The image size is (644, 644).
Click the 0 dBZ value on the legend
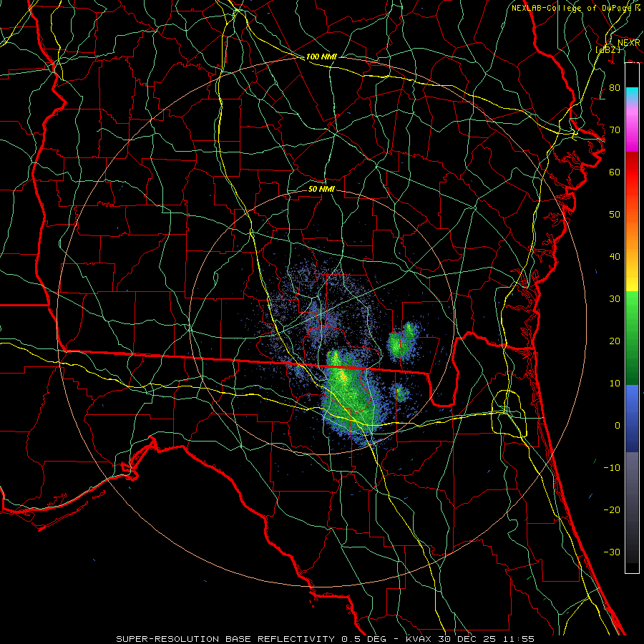click(618, 426)
